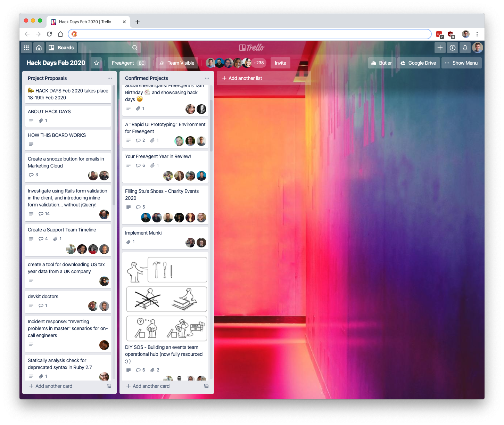
Task: Create card from template in Project Proposals
Action: (x=109, y=386)
